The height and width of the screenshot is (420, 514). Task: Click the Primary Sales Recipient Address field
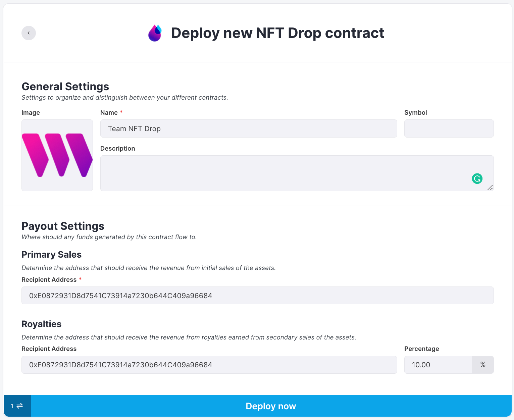pos(257,296)
